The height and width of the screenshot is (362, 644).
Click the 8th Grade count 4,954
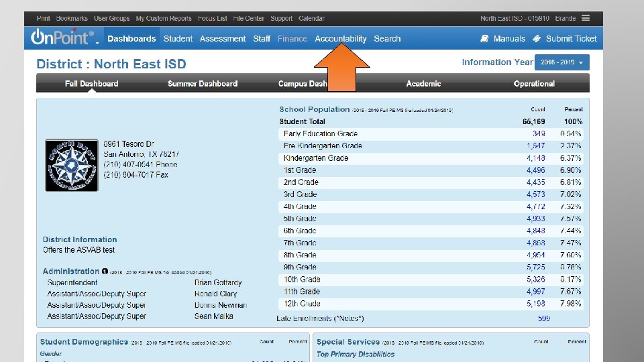[536, 255]
